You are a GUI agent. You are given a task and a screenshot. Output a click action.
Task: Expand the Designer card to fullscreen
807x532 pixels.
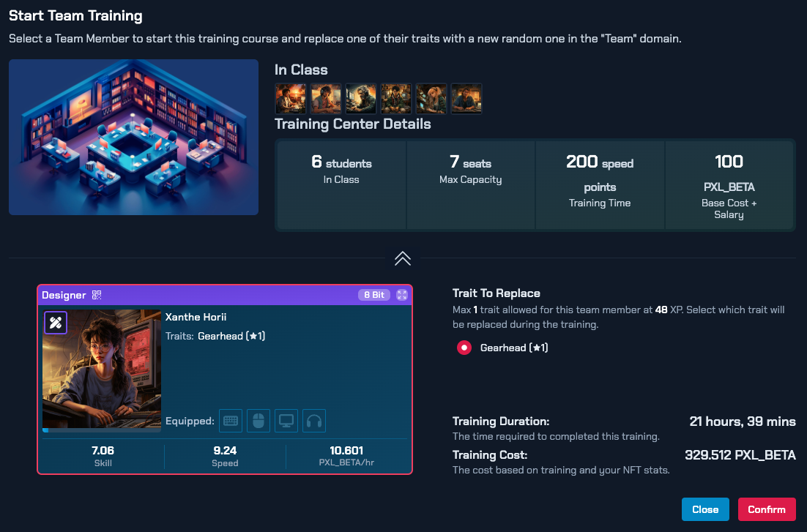coord(401,295)
